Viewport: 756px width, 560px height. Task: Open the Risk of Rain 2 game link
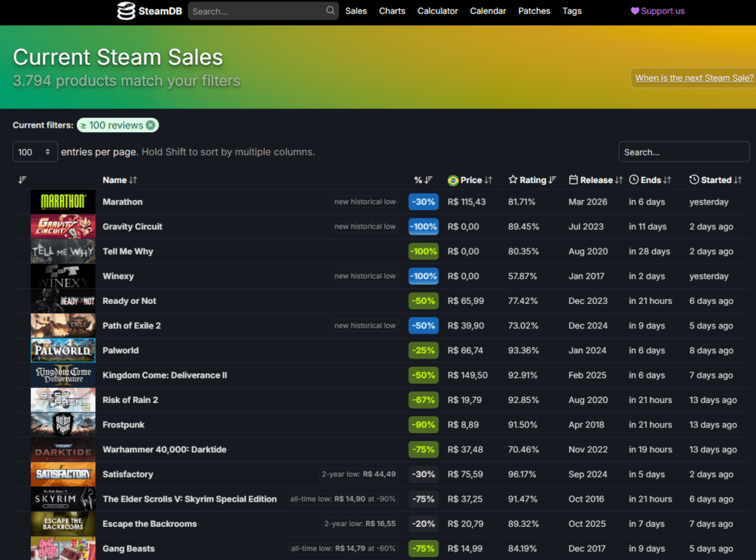[130, 400]
